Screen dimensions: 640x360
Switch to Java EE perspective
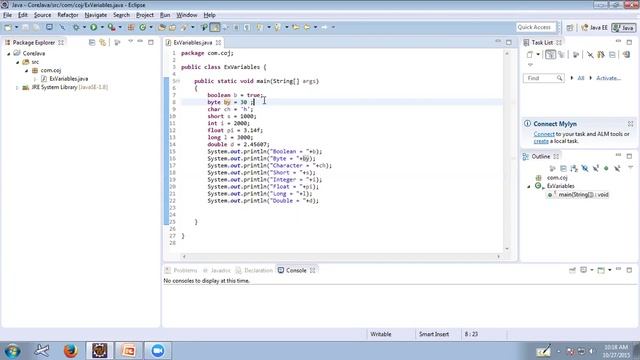[594, 28]
